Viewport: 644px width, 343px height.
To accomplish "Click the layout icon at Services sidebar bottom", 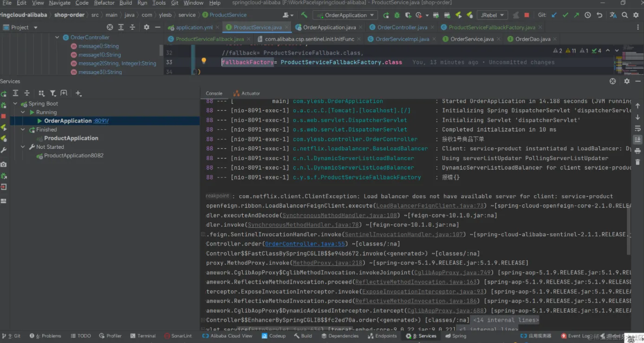I will point(4,201).
